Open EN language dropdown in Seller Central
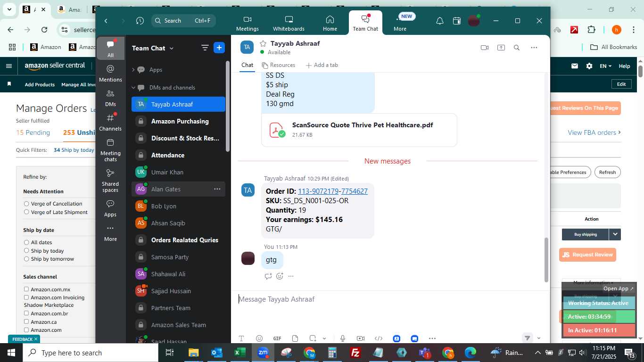The image size is (644, 362). (x=605, y=66)
